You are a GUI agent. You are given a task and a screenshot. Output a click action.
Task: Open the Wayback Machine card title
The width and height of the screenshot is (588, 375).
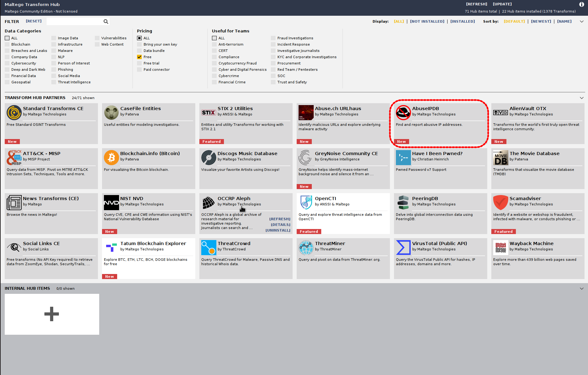[x=531, y=243]
